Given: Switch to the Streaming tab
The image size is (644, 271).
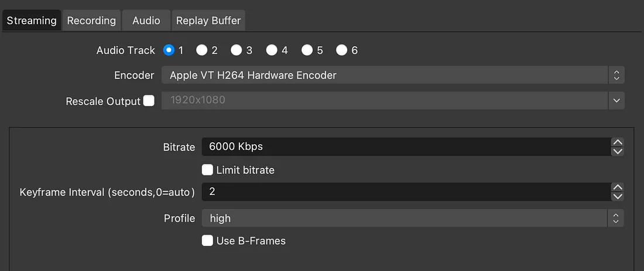Looking at the screenshot, I should tap(32, 20).
